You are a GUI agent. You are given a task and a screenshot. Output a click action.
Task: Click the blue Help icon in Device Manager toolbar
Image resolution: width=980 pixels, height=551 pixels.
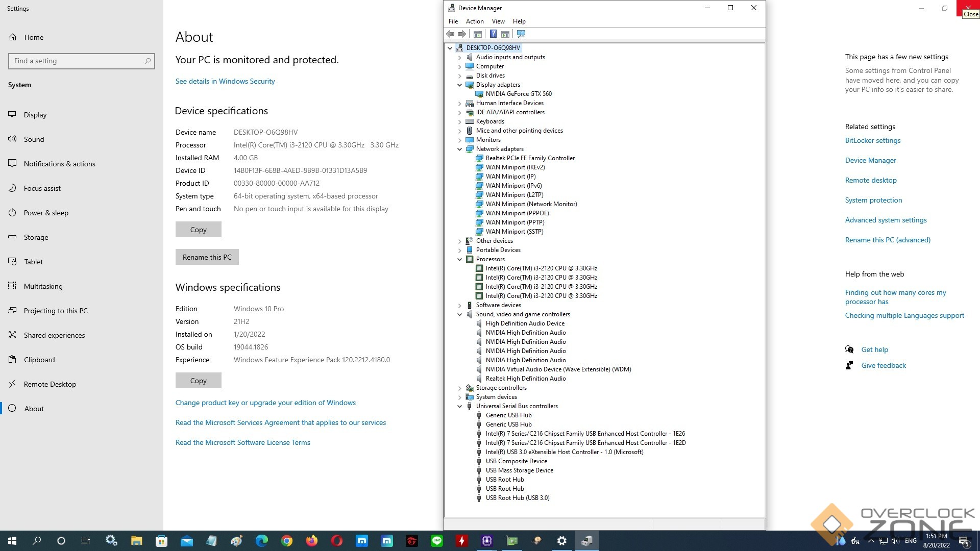[x=493, y=34]
